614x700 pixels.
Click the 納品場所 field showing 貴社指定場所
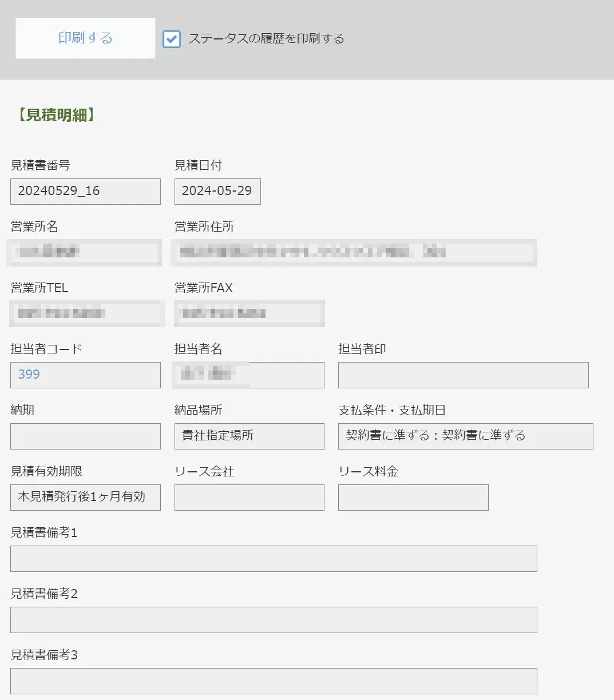pos(249,436)
